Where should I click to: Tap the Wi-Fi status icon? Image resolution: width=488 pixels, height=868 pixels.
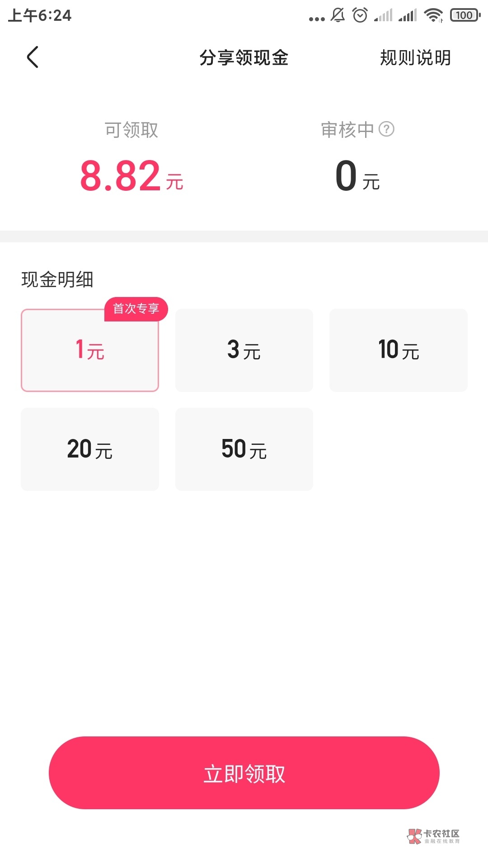coord(433,15)
